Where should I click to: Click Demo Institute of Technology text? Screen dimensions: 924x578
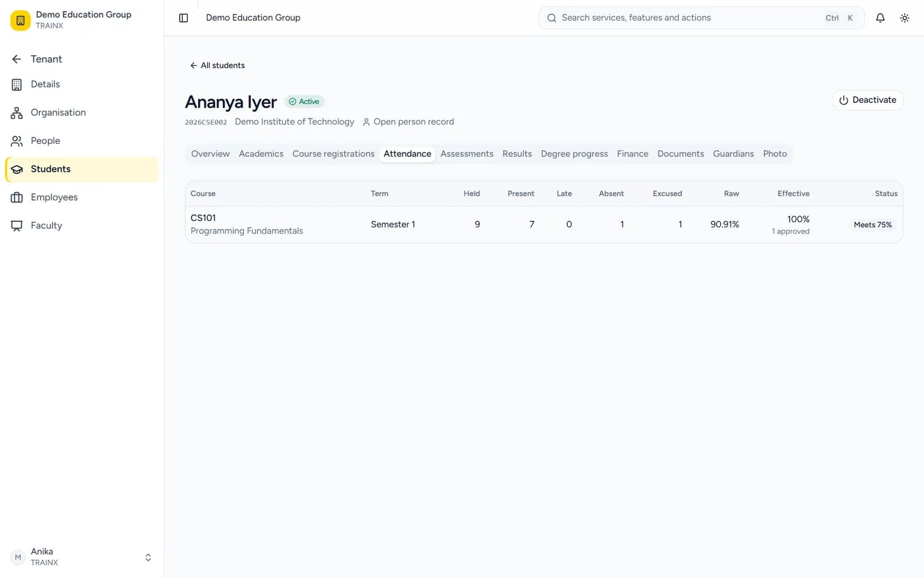(x=295, y=122)
